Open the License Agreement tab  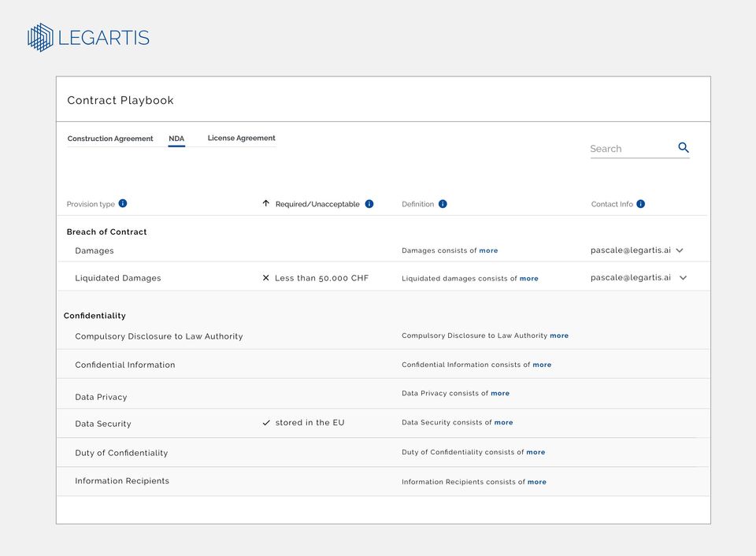241,138
